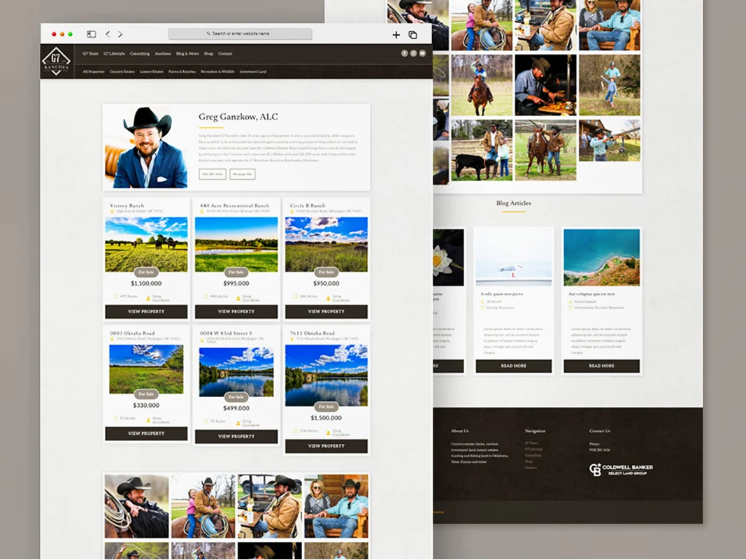Open the YouTube social icon in header
The width and height of the screenshot is (746, 560).
(422, 53)
